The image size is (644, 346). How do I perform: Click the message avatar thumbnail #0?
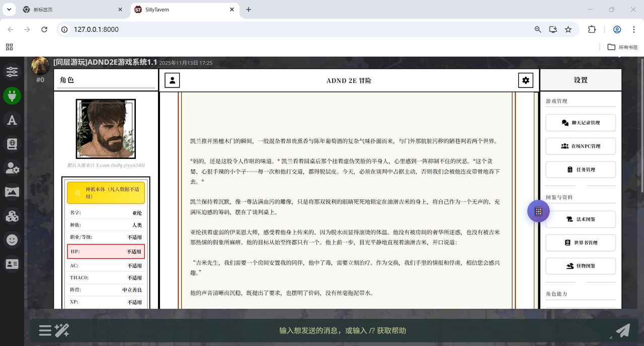tap(40, 66)
